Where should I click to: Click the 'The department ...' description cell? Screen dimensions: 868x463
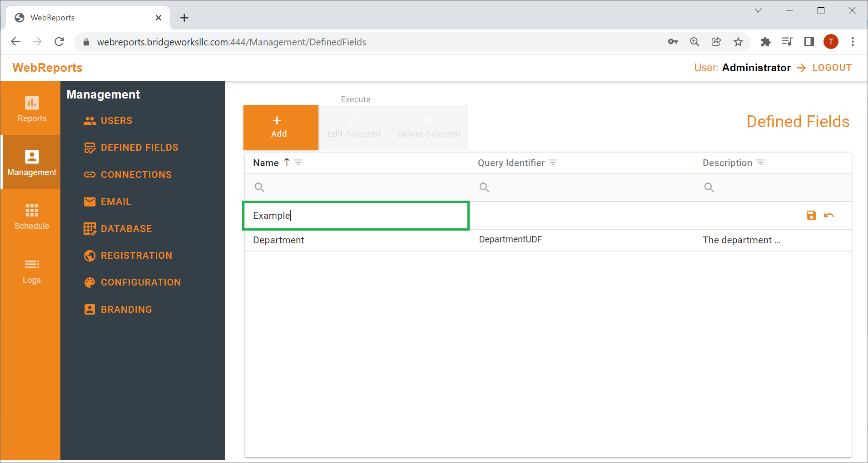coord(741,240)
